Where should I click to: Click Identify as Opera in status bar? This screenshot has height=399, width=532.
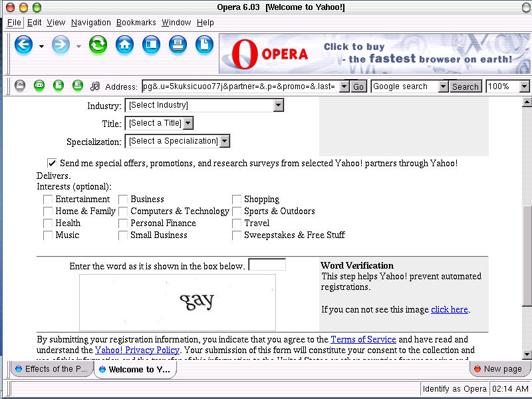(455, 389)
